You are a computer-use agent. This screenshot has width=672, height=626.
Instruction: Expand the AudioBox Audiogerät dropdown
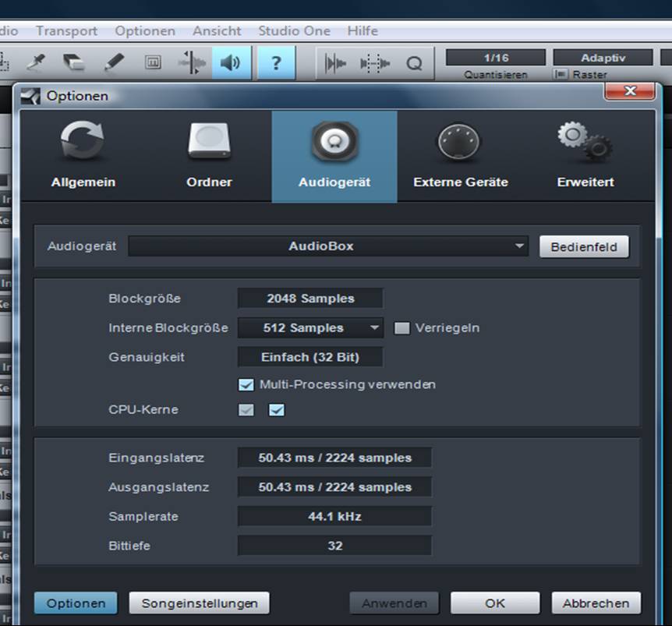click(x=328, y=246)
